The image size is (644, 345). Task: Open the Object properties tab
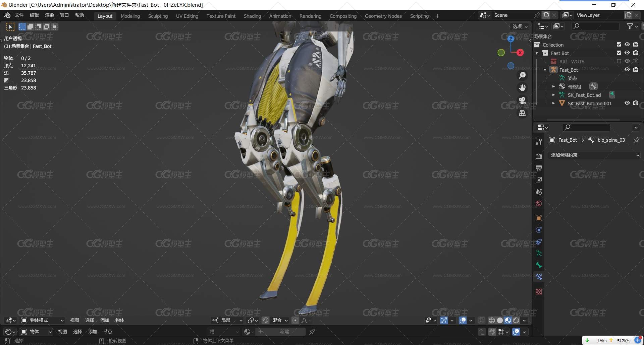[x=539, y=218]
